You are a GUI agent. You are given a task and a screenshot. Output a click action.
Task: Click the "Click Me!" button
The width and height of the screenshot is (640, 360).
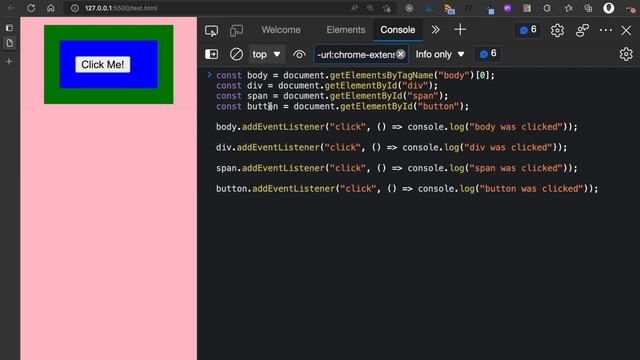click(103, 64)
